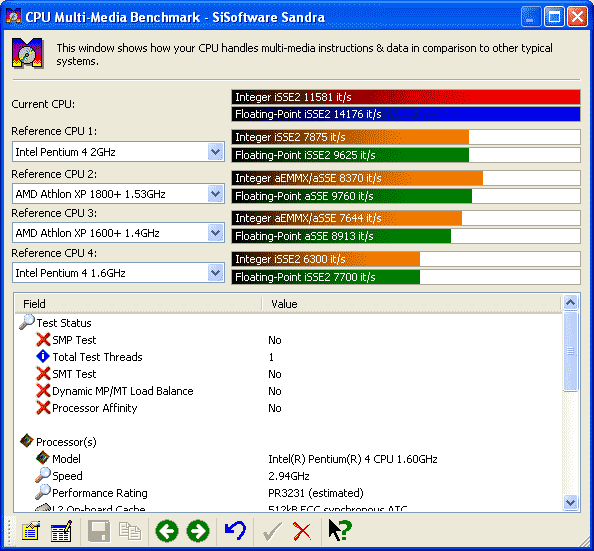Close the CPU Multi-Media Benchmark window
This screenshot has width=594, height=551.
577,17
